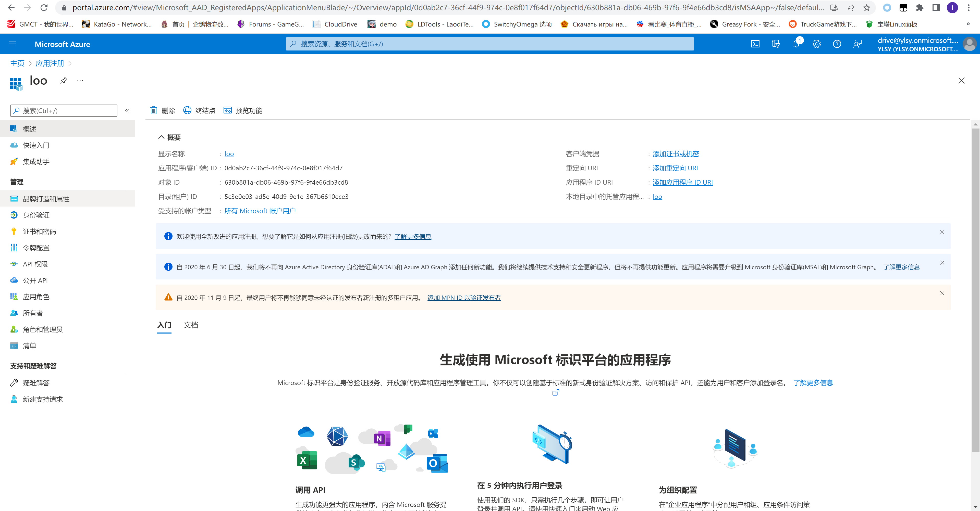
Task: Open the directories and subscriptions filter icon
Action: coord(776,44)
